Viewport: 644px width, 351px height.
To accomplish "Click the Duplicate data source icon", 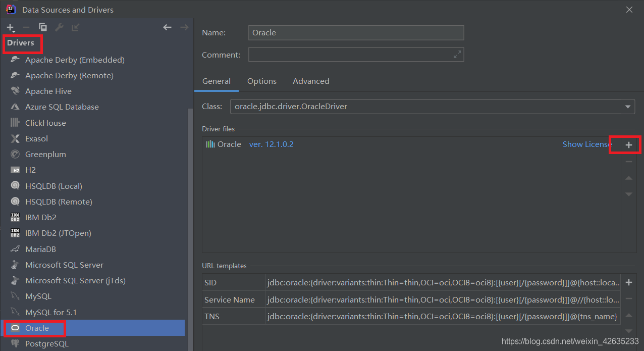I will 42,27.
